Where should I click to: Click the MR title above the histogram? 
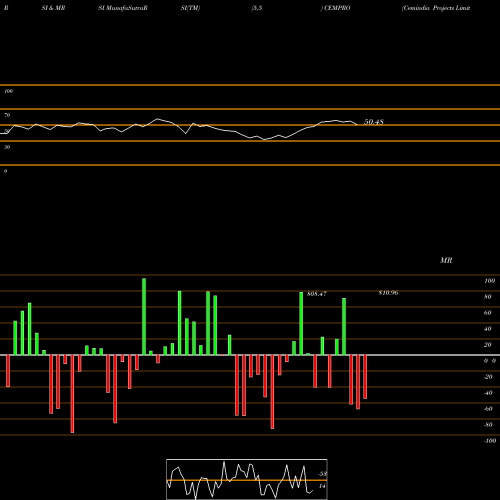tap(446, 260)
